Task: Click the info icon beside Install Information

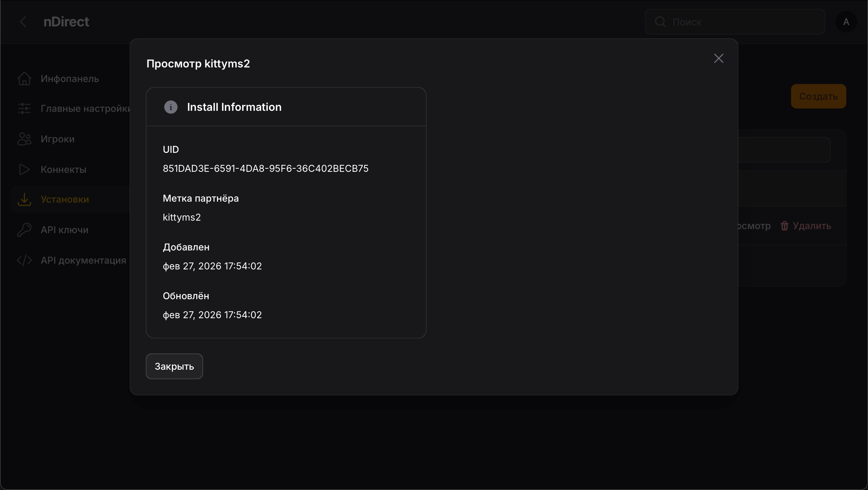Action: 170,107
